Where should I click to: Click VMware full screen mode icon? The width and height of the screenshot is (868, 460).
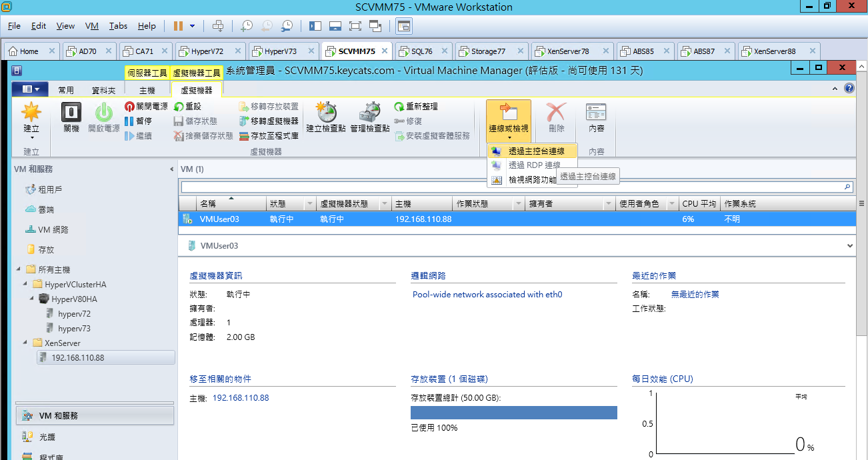355,26
